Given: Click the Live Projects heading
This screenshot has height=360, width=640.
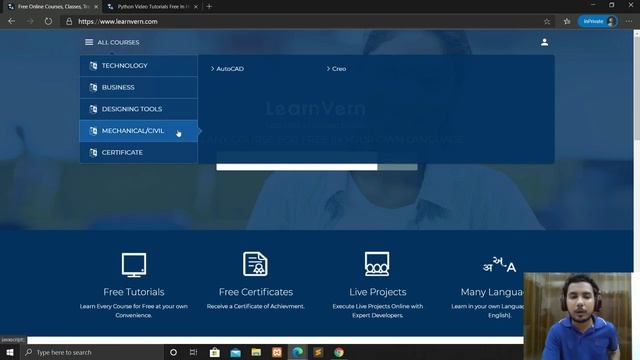Looking at the screenshot, I should click(x=378, y=292).
